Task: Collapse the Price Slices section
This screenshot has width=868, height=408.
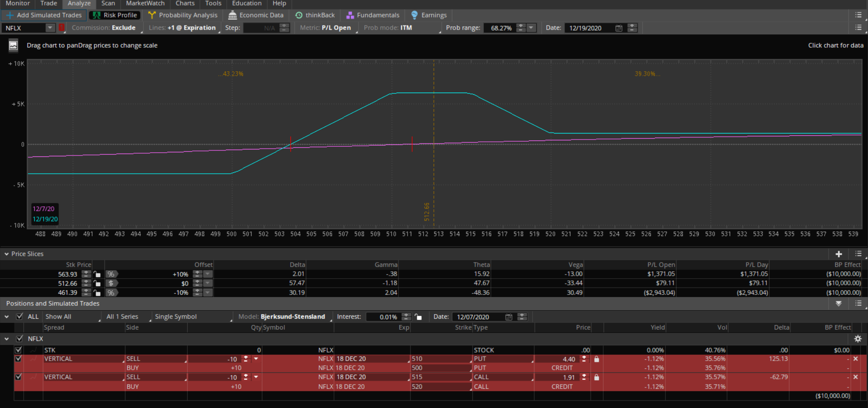Action: pos(6,254)
